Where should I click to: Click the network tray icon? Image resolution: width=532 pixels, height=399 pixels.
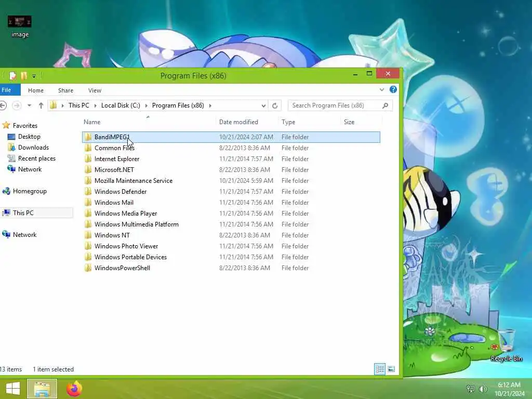pos(470,389)
